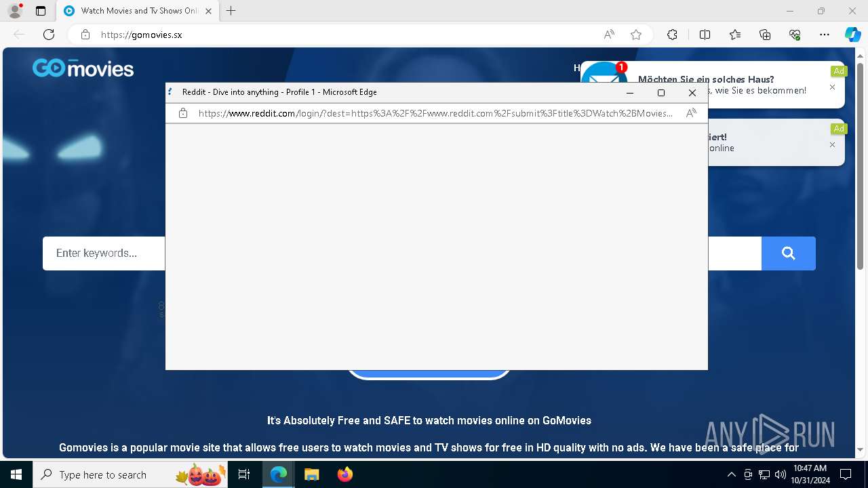Launch Firefox from taskbar

coord(345,474)
